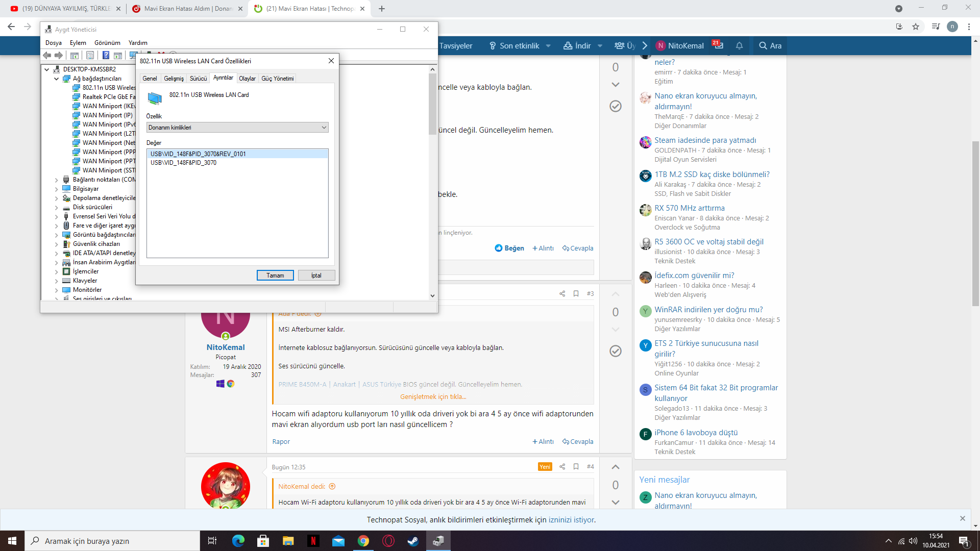The height and width of the screenshot is (551, 980).
Task: Open the RX 570 MHz arttırma thread link
Action: [x=690, y=208]
